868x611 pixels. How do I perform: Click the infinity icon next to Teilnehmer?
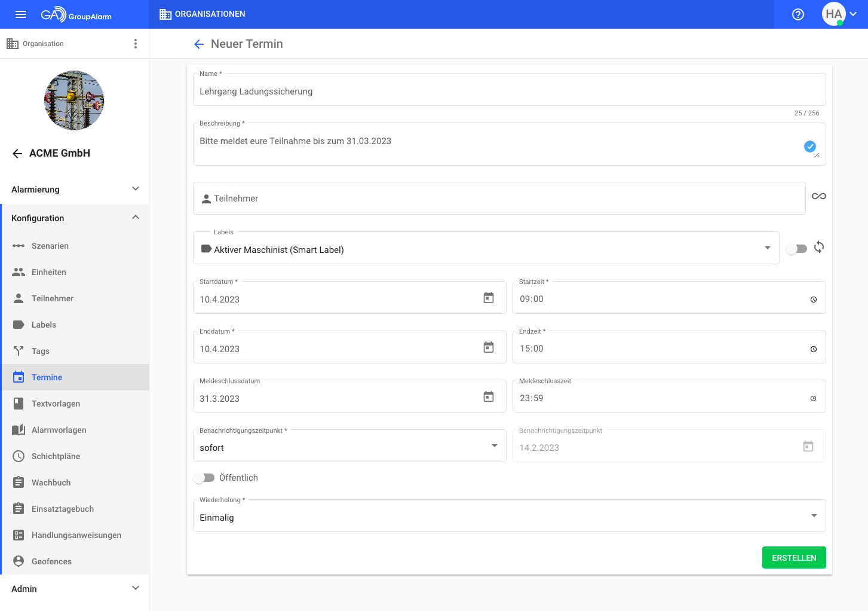pyautogui.click(x=818, y=196)
